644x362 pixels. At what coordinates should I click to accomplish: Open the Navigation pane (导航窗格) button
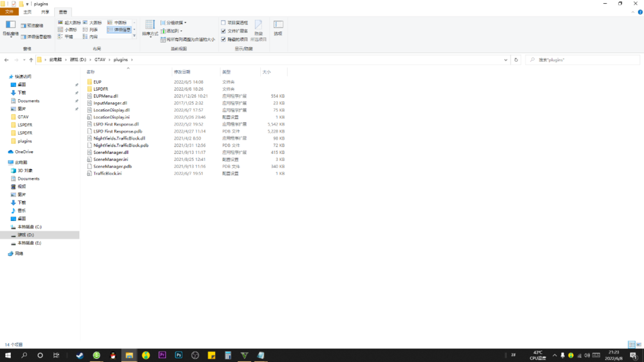(x=10, y=29)
